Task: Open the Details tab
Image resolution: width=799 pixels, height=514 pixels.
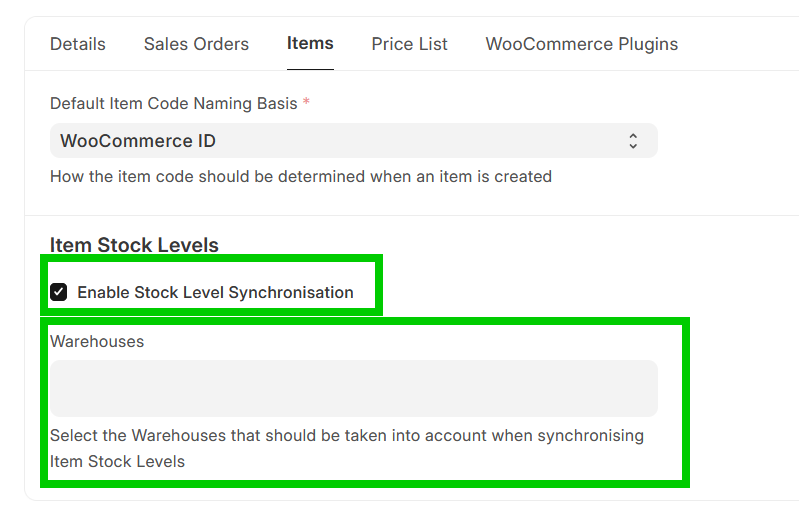Action: [78, 44]
